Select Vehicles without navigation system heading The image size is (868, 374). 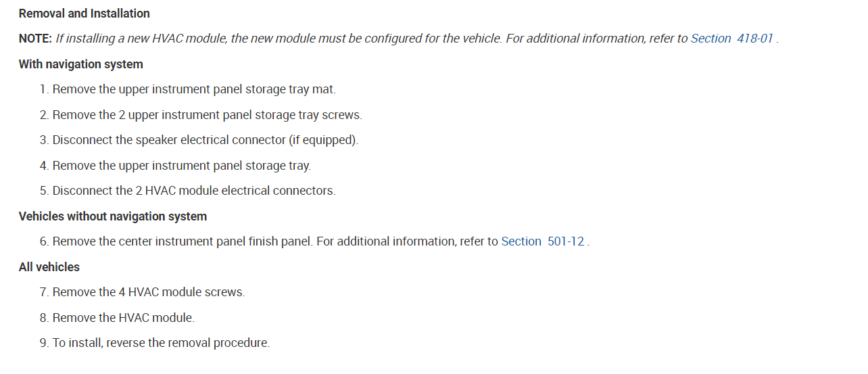click(113, 216)
